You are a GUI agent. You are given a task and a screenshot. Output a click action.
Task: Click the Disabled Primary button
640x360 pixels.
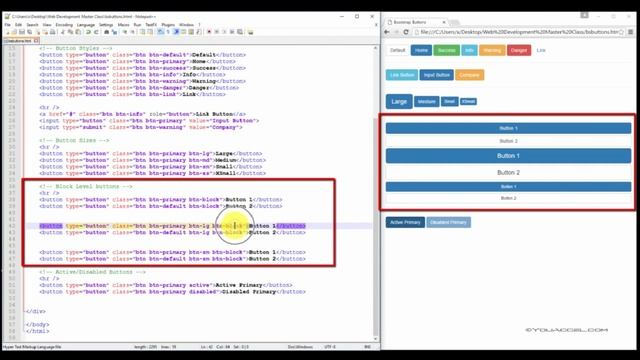coord(448,222)
